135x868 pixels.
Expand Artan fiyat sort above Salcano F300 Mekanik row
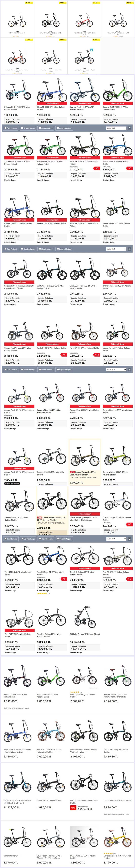[116, 249]
